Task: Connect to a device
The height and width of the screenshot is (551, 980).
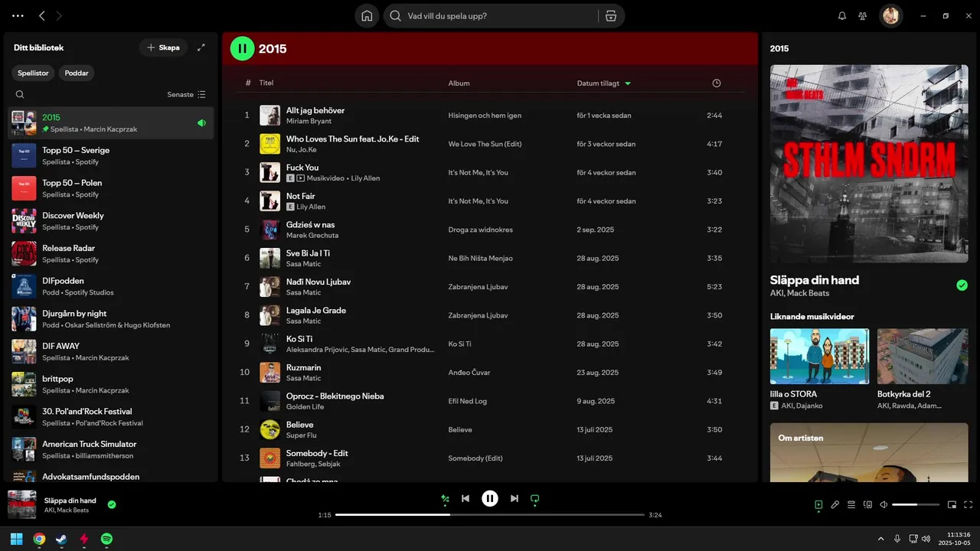Action: pyautogui.click(x=867, y=505)
